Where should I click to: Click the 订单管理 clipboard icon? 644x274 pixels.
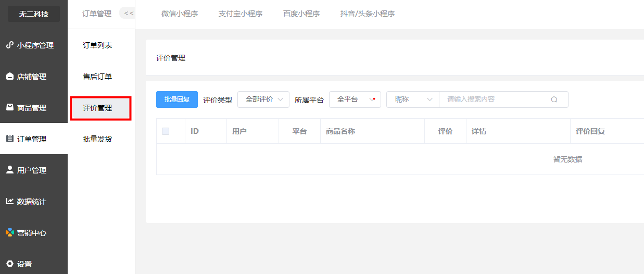pos(9,139)
